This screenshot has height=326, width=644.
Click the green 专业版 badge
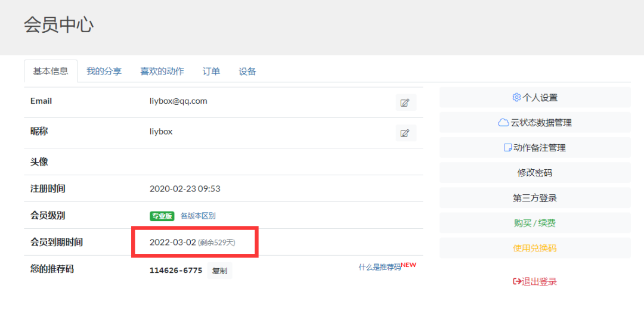162,216
